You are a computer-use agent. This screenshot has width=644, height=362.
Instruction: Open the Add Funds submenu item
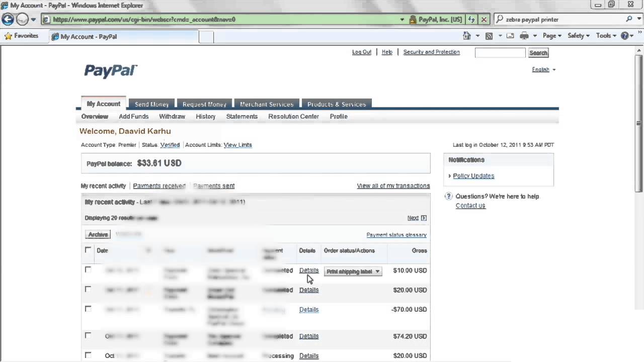pyautogui.click(x=134, y=116)
